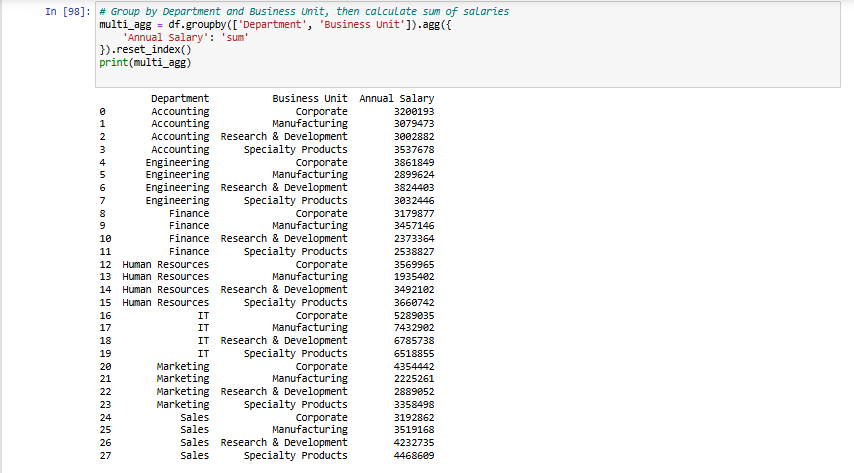Select salary value 3519168

[x=414, y=430]
